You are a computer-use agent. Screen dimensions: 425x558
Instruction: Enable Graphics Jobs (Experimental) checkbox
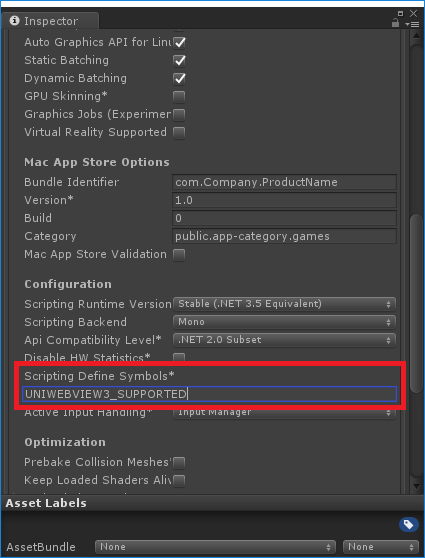coord(179,115)
